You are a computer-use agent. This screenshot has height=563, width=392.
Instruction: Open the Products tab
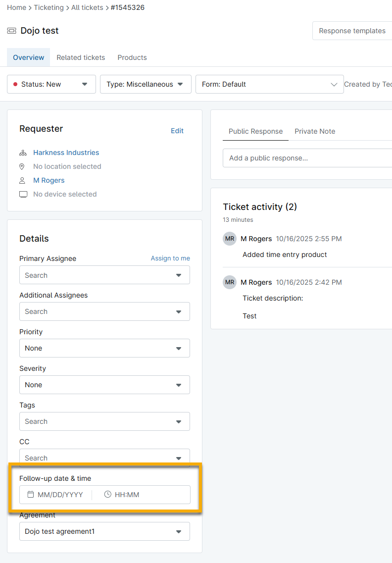click(132, 57)
